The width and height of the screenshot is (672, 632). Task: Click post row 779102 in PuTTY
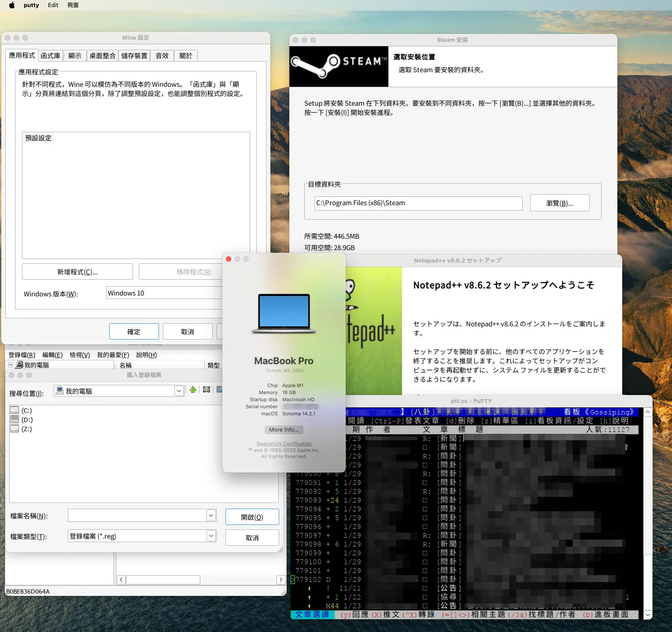(465, 580)
